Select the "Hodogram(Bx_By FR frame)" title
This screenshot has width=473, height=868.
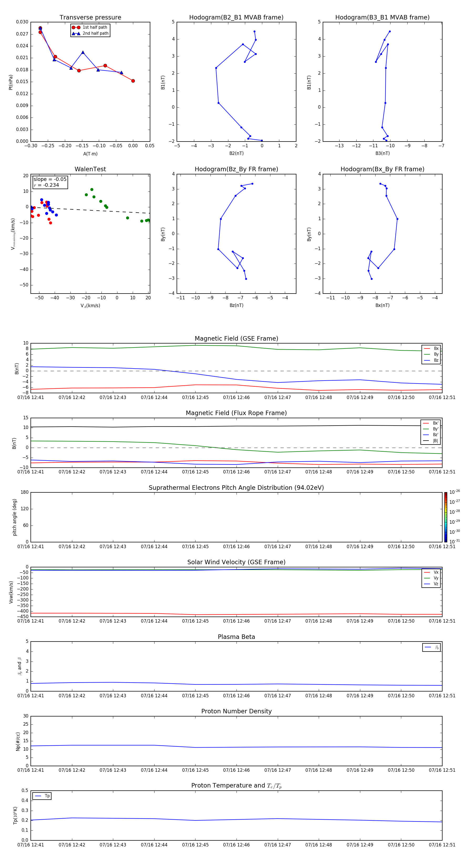click(x=382, y=169)
